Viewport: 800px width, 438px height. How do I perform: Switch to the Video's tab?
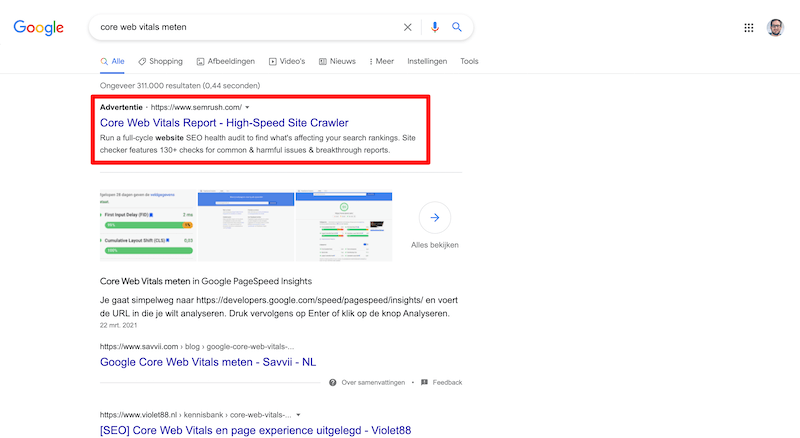[x=287, y=61]
